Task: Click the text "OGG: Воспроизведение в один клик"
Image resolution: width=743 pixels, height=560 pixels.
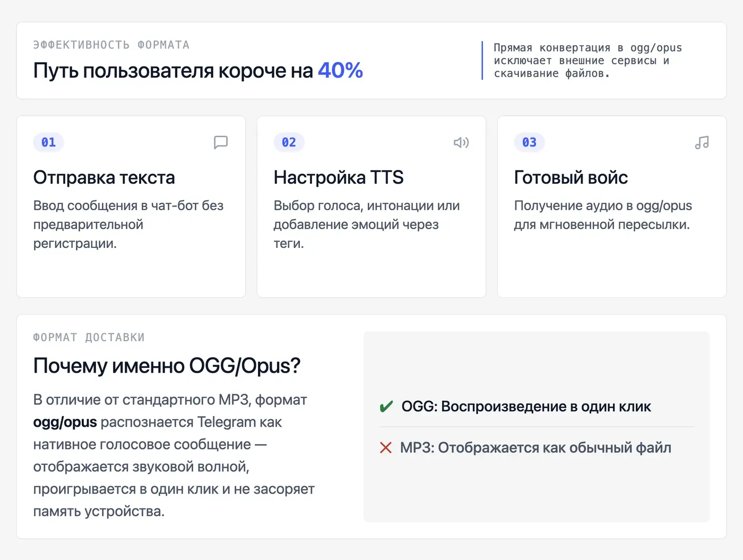Action: [x=526, y=407]
